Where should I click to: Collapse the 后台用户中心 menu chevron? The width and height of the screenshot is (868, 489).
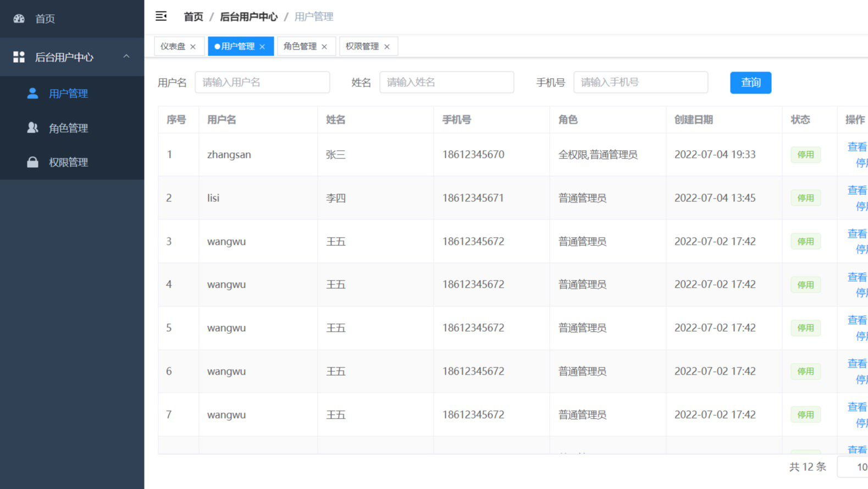click(126, 57)
